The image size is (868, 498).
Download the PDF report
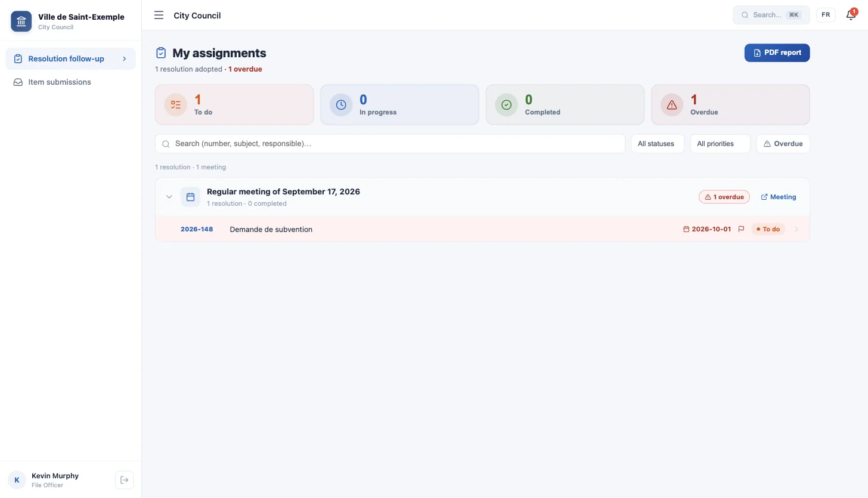777,52
